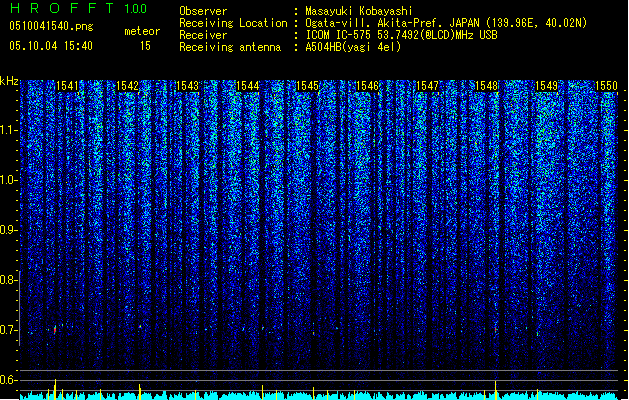Click observer name Masayuki Kobayashi
Screen dimensions: 629x400
359,11
